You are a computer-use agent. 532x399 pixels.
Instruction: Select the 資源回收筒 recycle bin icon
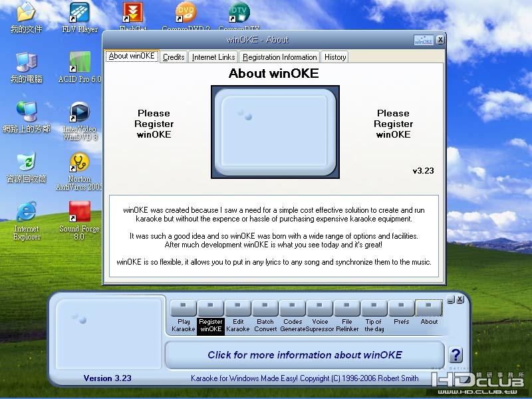point(26,167)
